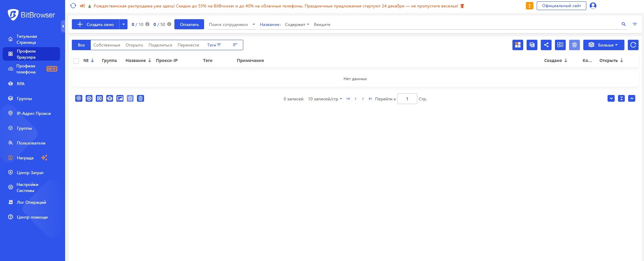Viewport: 644px width, 261px height.
Task: Open the Официальный сайт link
Action: point(561,6)
